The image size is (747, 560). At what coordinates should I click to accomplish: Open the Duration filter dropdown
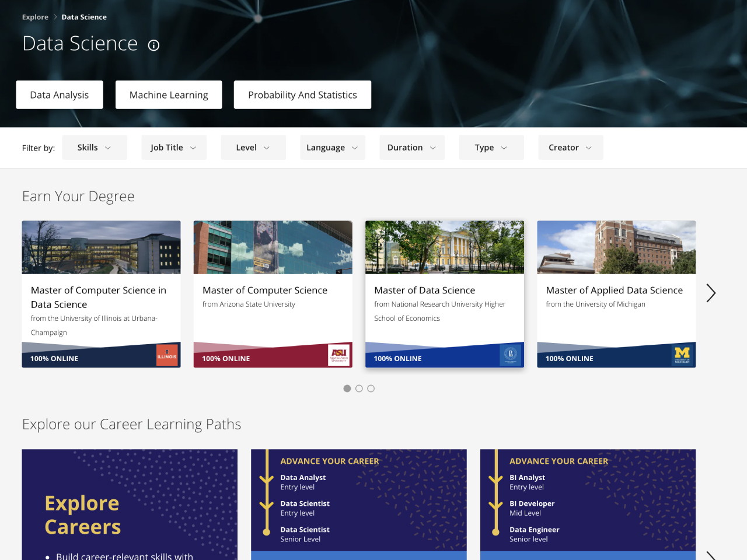tap(412, 148)
